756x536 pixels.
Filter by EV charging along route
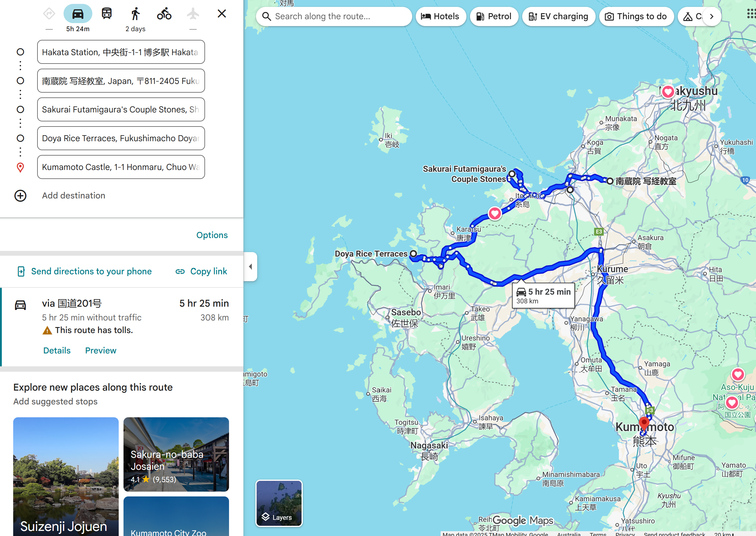point(558,16)
